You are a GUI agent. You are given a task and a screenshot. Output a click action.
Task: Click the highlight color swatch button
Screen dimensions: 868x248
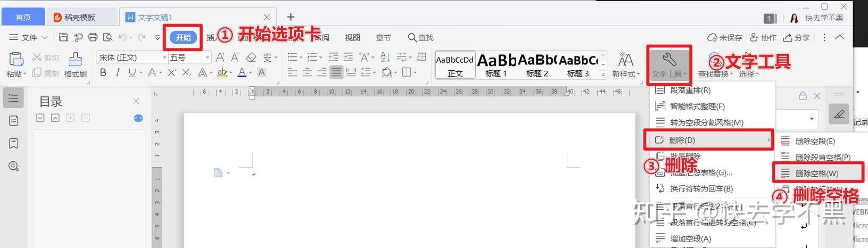coord(222,72)
